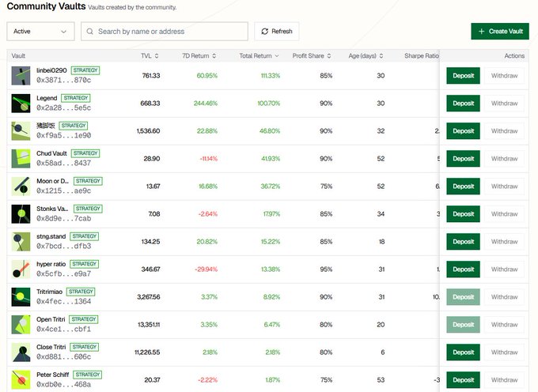Sort by Age (days) using its arrows
538x392 pixels.
[381, 56]
